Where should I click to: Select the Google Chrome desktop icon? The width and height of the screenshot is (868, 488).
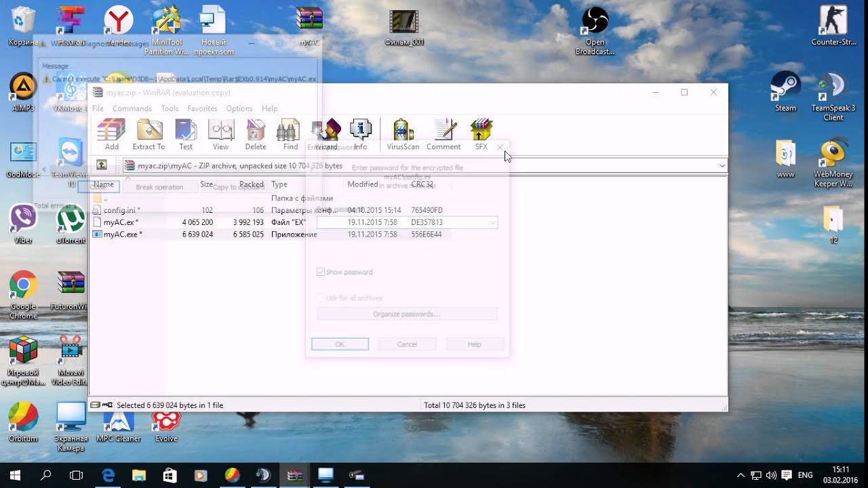23,296
